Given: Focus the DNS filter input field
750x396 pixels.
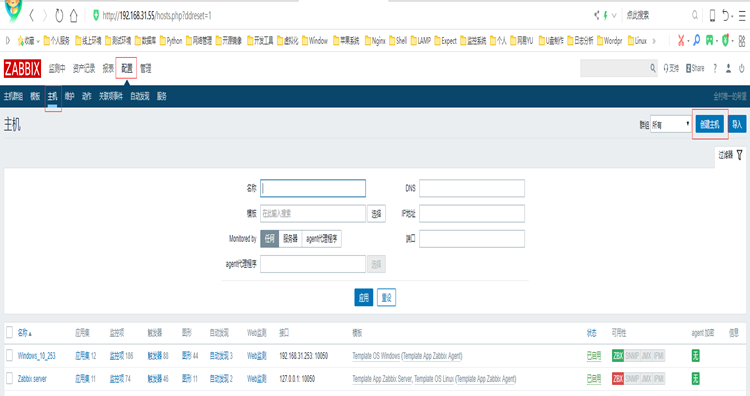Looking at the screenshot, I should [x=472, y=188].
